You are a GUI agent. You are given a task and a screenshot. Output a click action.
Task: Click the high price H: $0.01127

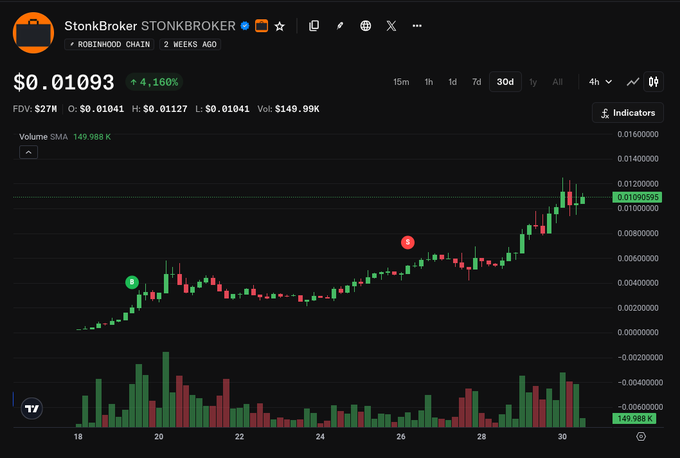coord(160,109)
